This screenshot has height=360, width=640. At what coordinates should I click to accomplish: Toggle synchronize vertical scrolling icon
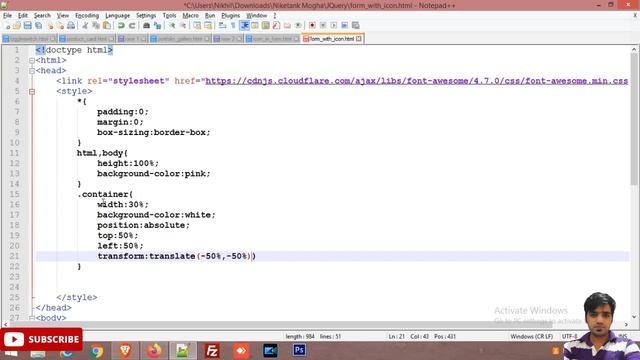tap(197, 26)
